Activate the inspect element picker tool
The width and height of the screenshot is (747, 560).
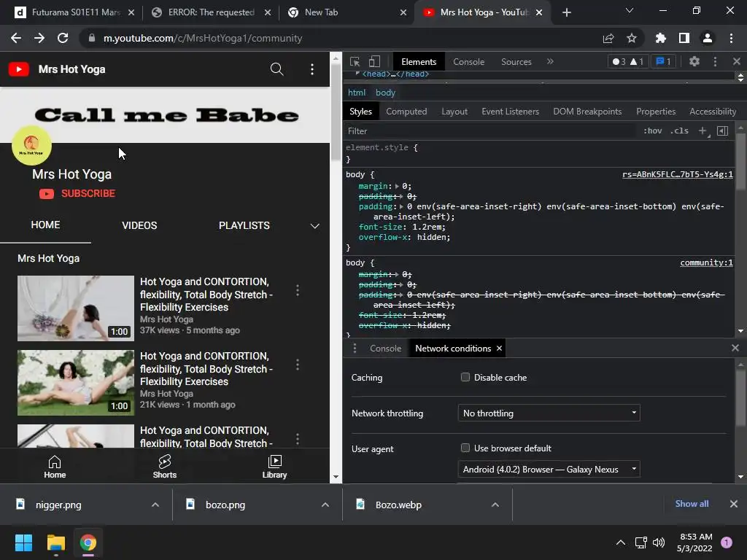click(355, 61)
